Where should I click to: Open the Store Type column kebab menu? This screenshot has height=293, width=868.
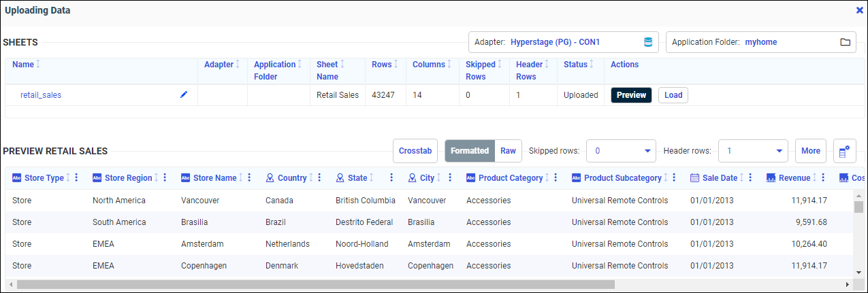tap(76, 178)
